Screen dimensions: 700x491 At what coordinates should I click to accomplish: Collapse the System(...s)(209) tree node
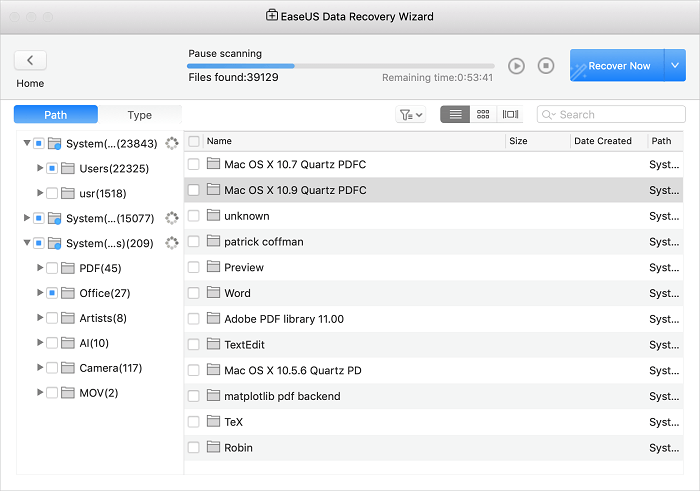(27, 243)
